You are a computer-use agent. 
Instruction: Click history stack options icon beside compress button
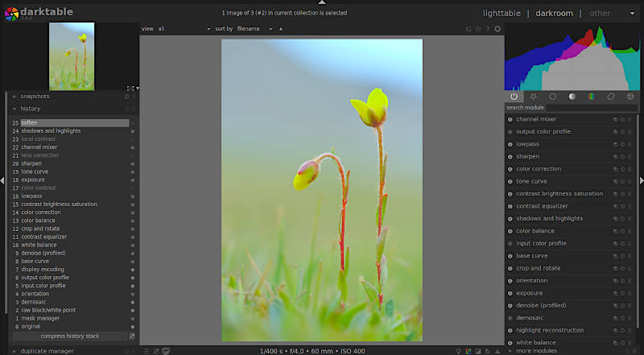pos(132,336)
